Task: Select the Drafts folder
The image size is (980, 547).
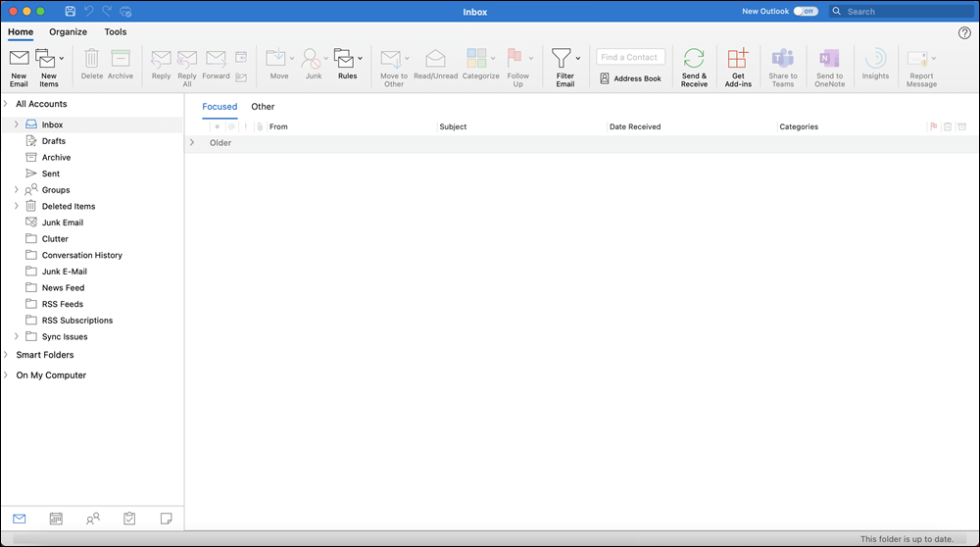Action: point(54,141)
